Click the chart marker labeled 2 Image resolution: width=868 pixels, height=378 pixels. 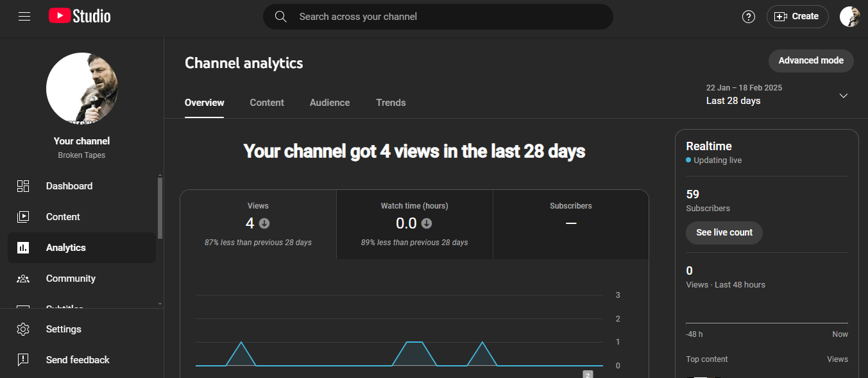pos(588,375)
